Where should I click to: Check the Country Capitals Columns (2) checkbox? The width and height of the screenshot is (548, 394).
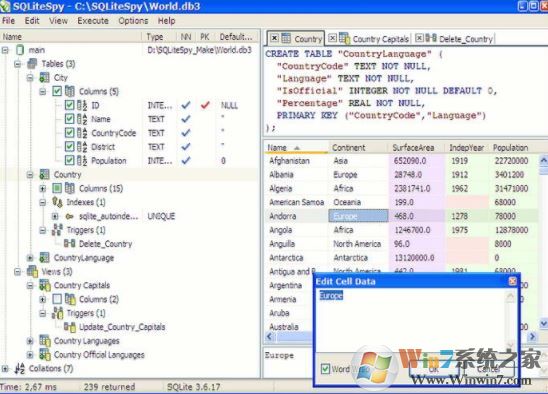click(x=57, y=299)
